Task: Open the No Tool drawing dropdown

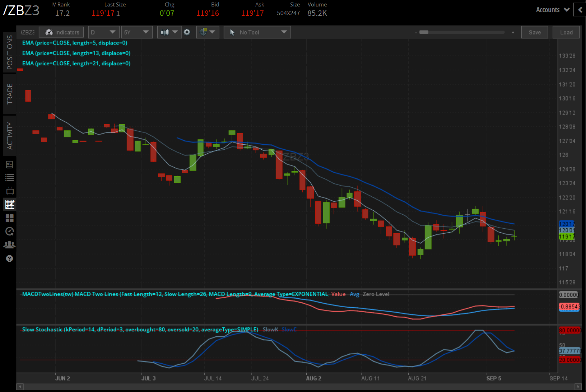Action: [257, 32]
